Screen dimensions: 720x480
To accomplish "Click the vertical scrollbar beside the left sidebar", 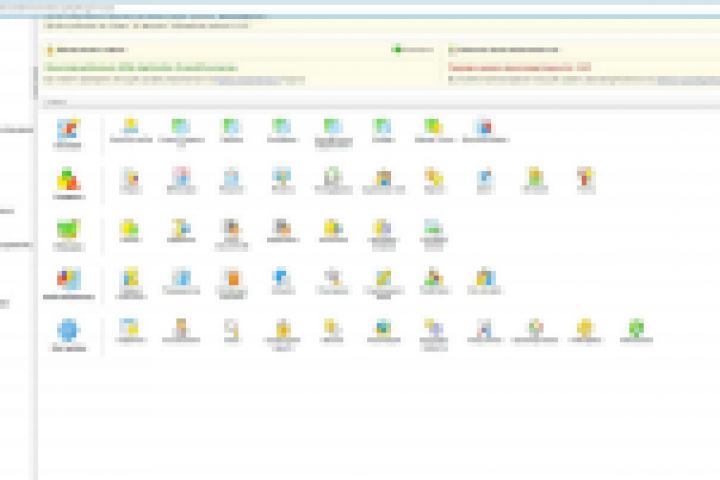I will click(x=35, y=83).
